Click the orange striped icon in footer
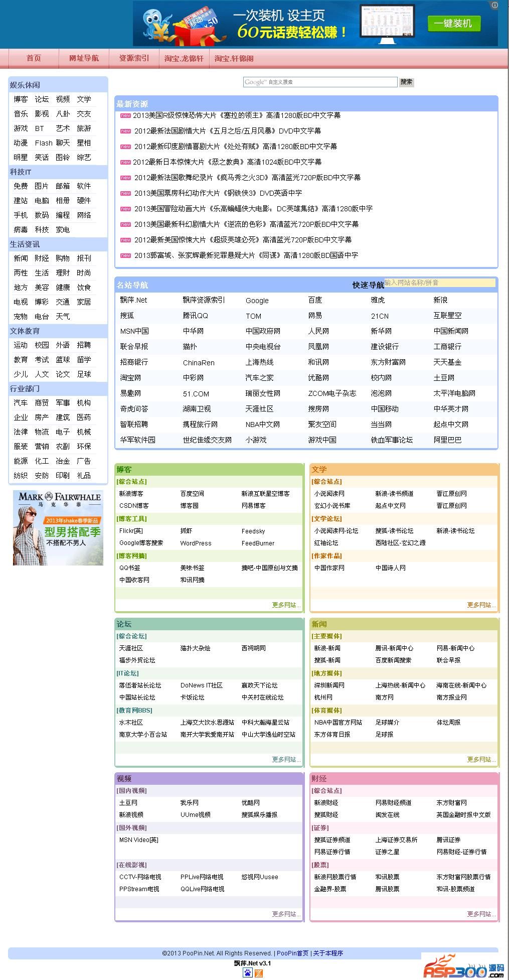 [x=259, y=973]
